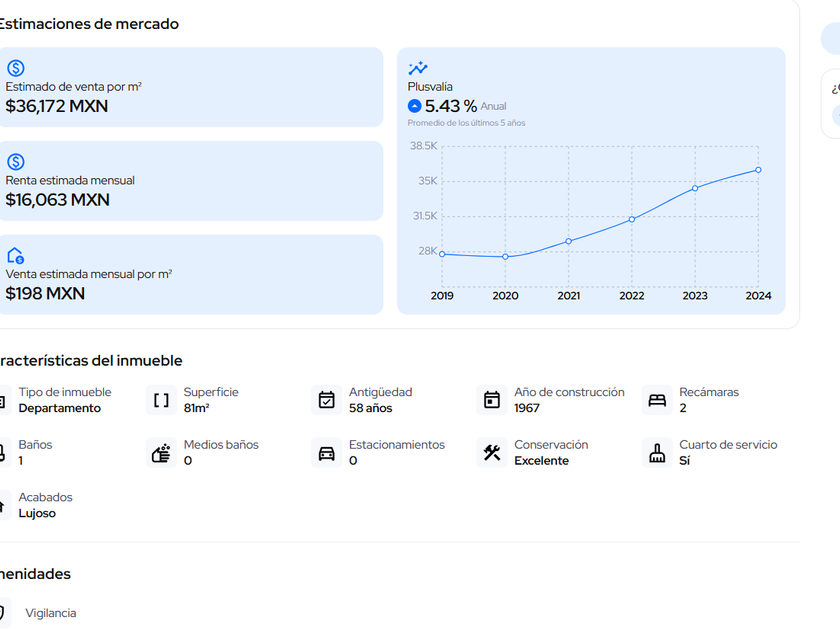Image resolution: width=840 pixels, height=630 pixels.
Task: Click the house icon above monthly sale
Action: 16,256
